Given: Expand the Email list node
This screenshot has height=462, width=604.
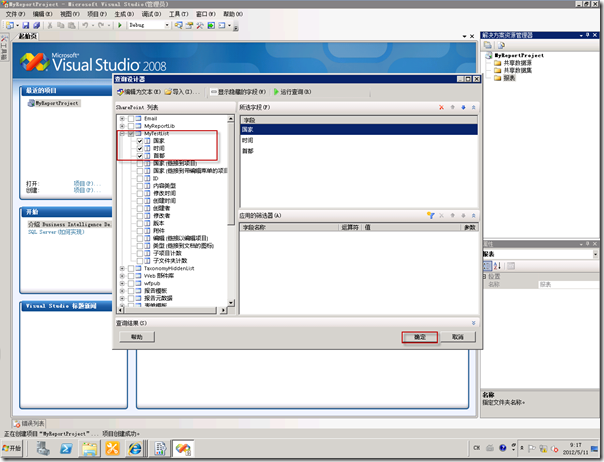Looking at the screenshot, I should (122, 119).
